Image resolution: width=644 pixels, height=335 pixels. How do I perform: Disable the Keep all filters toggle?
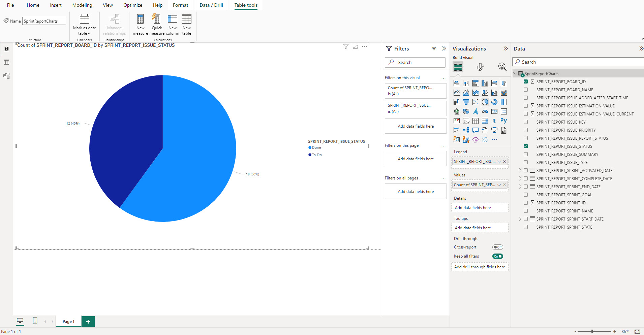497,256
